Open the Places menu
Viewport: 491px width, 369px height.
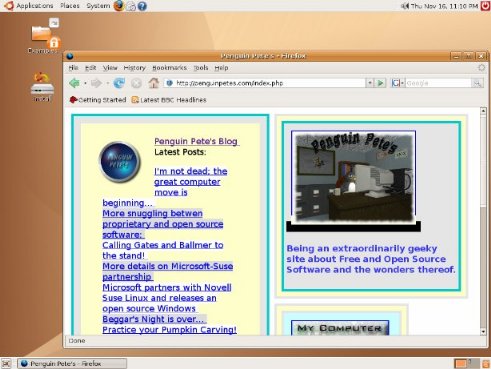(70, 6)
